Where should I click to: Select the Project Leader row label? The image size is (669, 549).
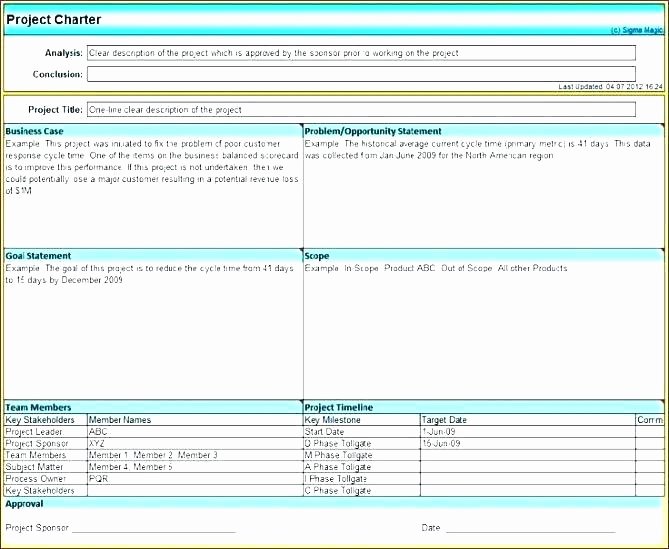(x=46, y=432)
